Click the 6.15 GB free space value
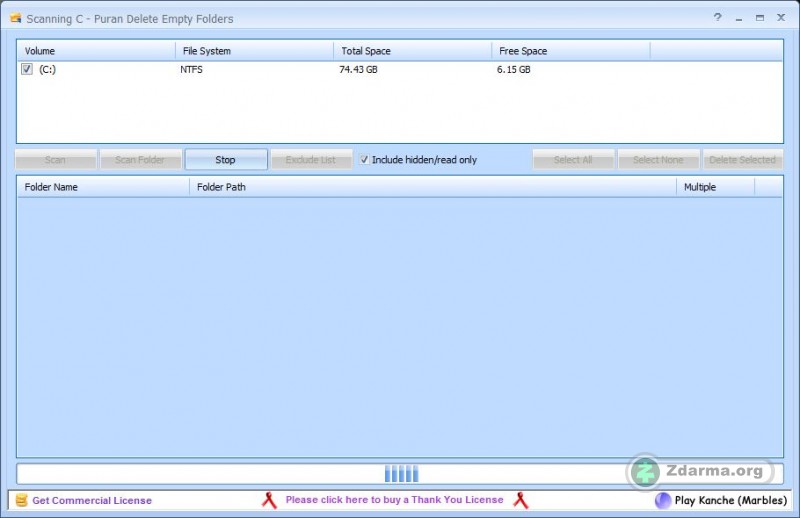800x518 pixels. click(514, 69)
